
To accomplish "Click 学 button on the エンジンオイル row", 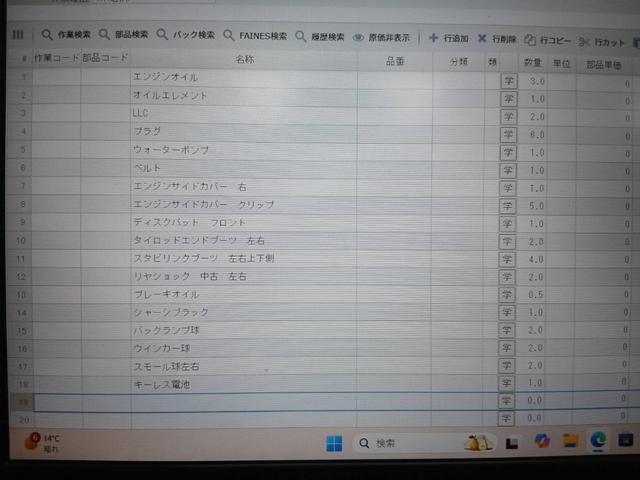I will (x=507, y=80).
